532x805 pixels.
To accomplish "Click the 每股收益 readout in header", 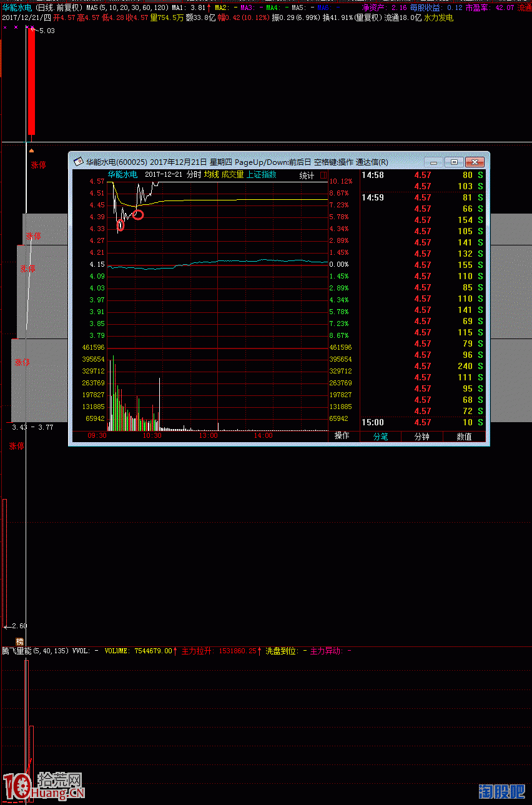I will 436,7.
